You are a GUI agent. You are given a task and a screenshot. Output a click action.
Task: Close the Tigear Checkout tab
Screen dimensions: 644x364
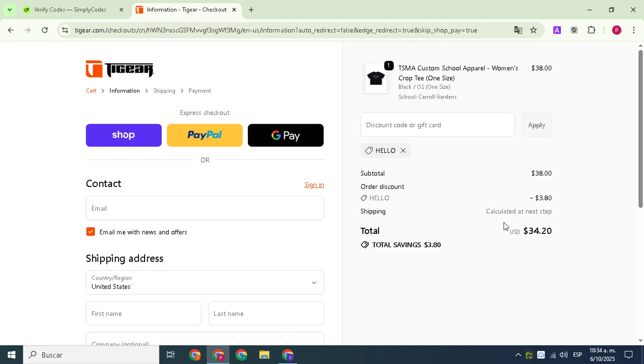[234, 9]
